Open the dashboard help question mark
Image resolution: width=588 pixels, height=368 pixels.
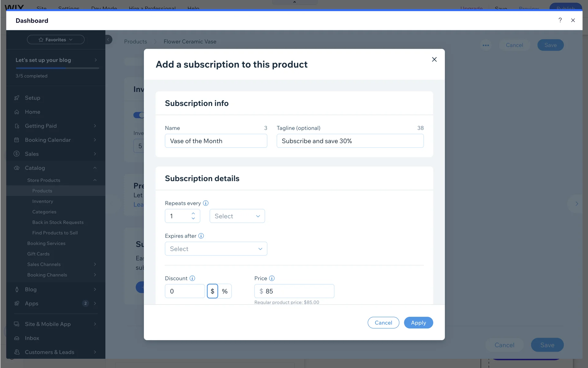coord(560,20)
